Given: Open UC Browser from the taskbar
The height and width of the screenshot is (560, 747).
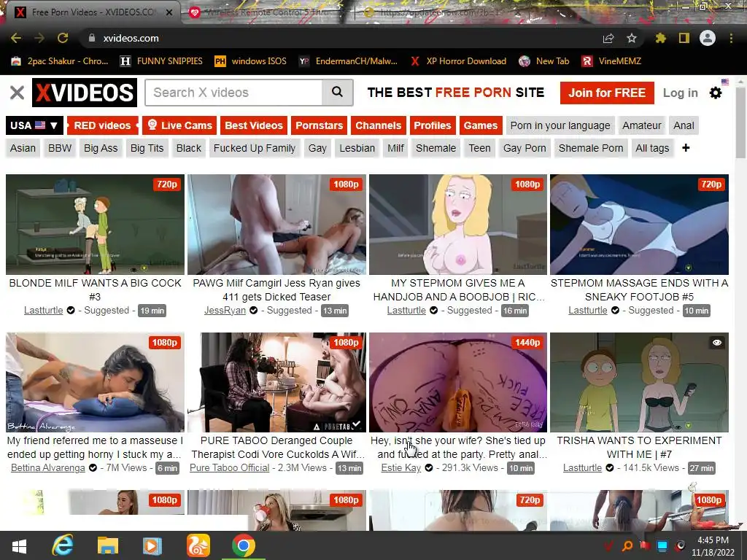Looking at the screenshot, I should pos(198,545).
